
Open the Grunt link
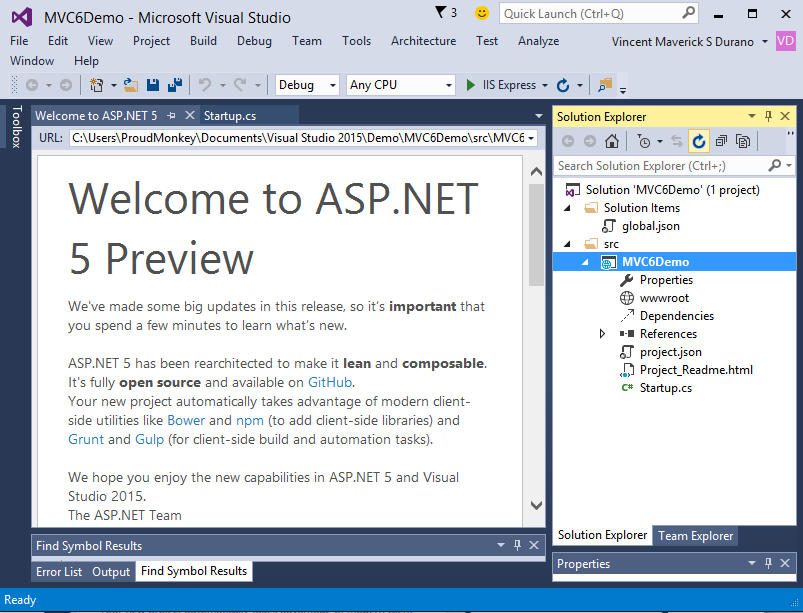(x=86, y=439)
